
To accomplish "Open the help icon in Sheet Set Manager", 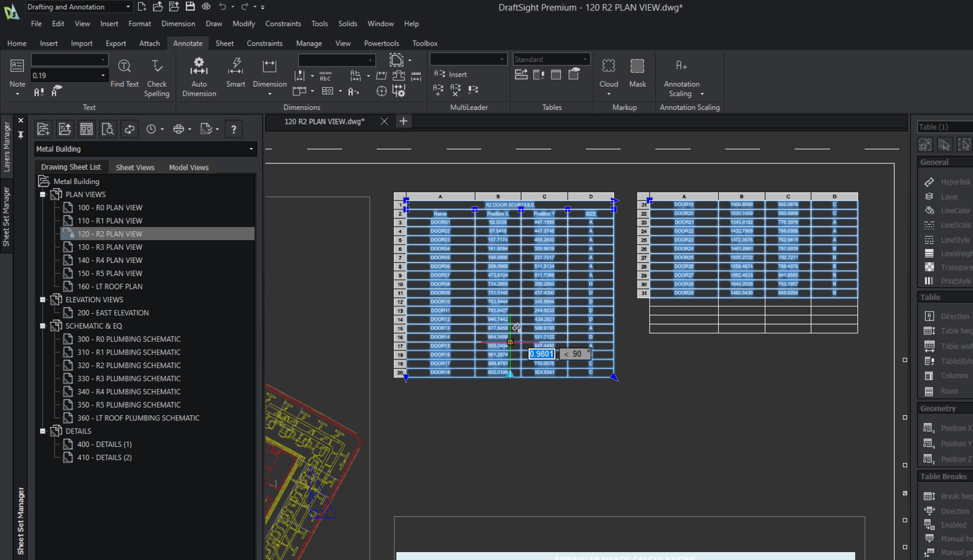I will 234,129.
